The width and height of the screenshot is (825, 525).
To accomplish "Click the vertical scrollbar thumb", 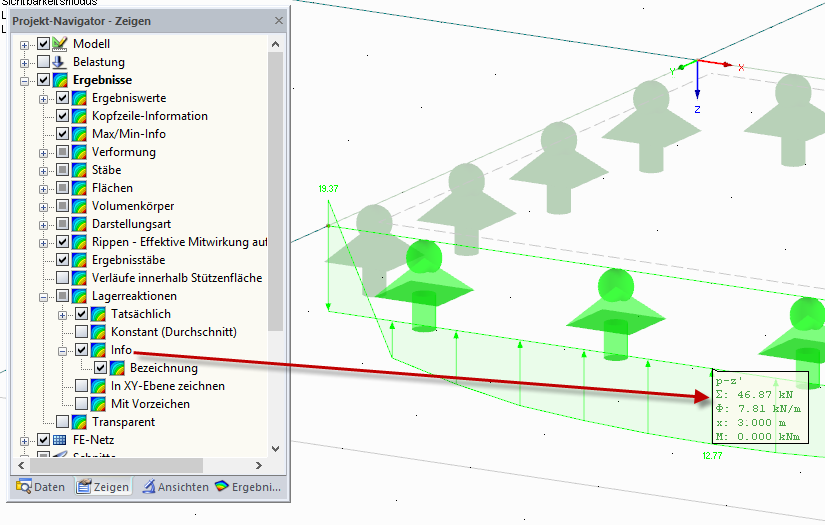I will (275, 191).
